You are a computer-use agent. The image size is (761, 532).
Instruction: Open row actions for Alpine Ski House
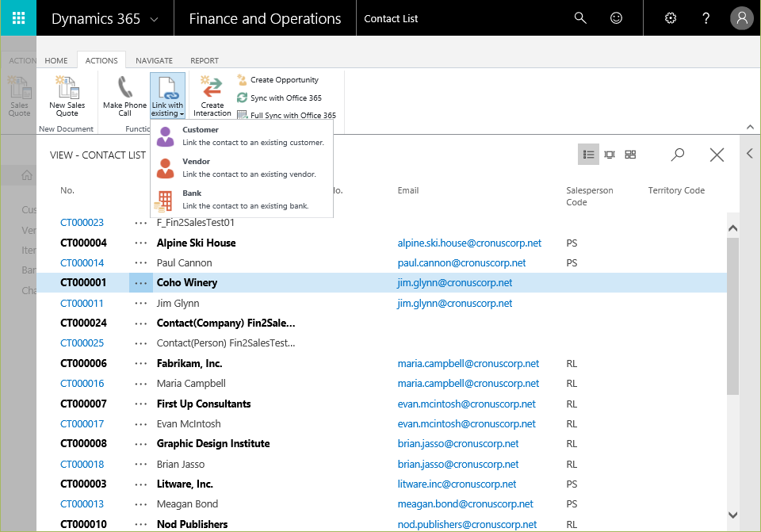click(141, 243)
